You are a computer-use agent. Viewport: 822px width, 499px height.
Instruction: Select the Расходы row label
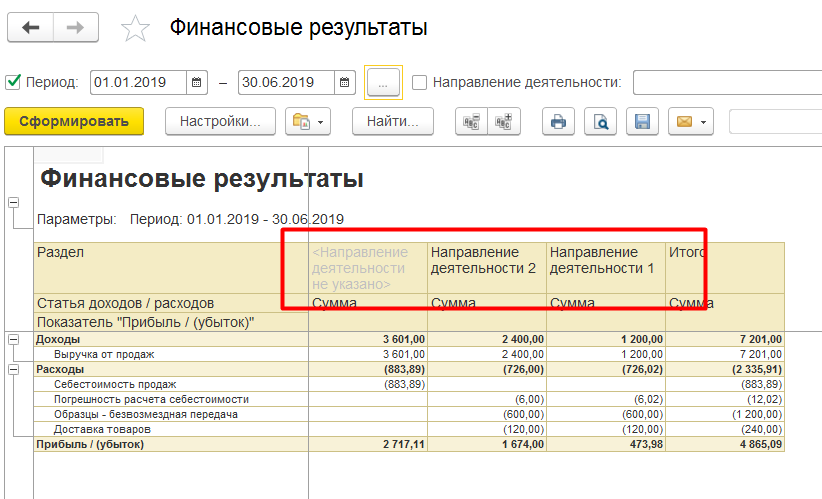(x=171, y=370)
